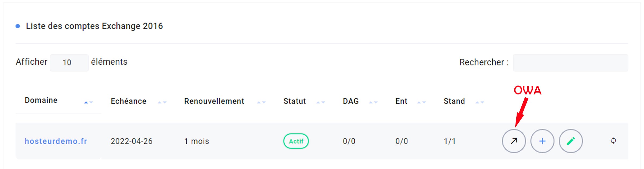Click the green Actif status badge

(x=296, y=141)
